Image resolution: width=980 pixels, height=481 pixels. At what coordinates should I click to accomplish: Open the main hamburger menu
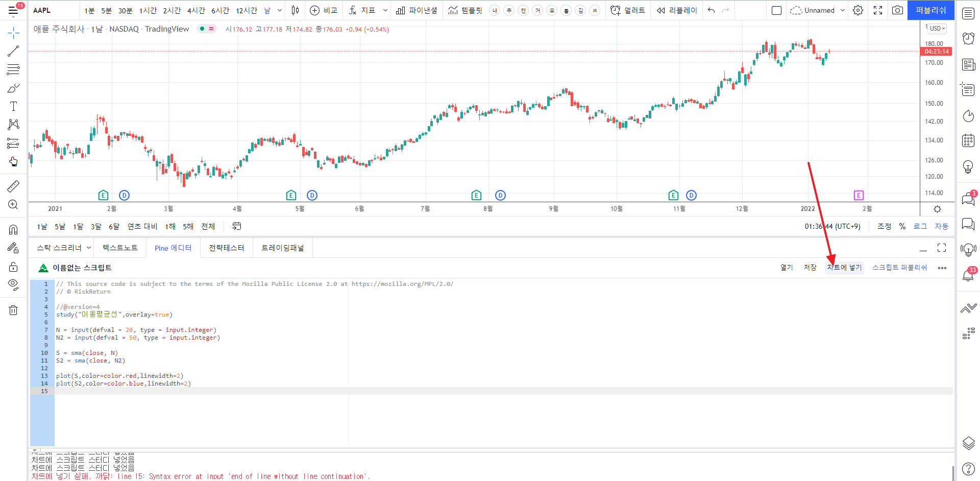(13, 10)
